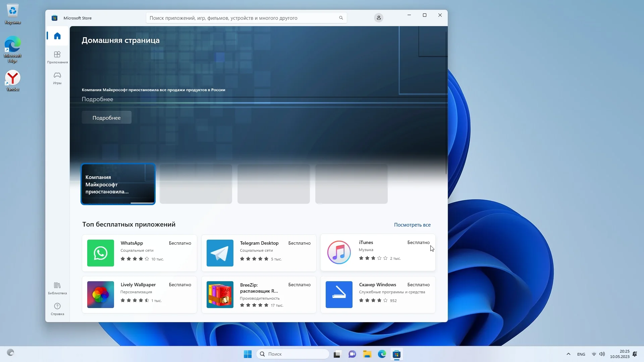Select the Компания Майкрософт carousel thumbnail
The image size is (644, 362).
coord(118,184)
